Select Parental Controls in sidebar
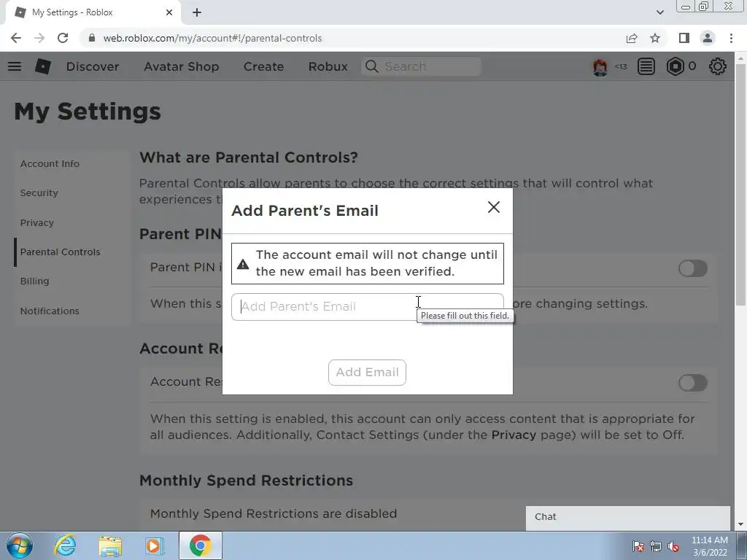The width and height of the screenshot is (747, 560). coord(60,252)
